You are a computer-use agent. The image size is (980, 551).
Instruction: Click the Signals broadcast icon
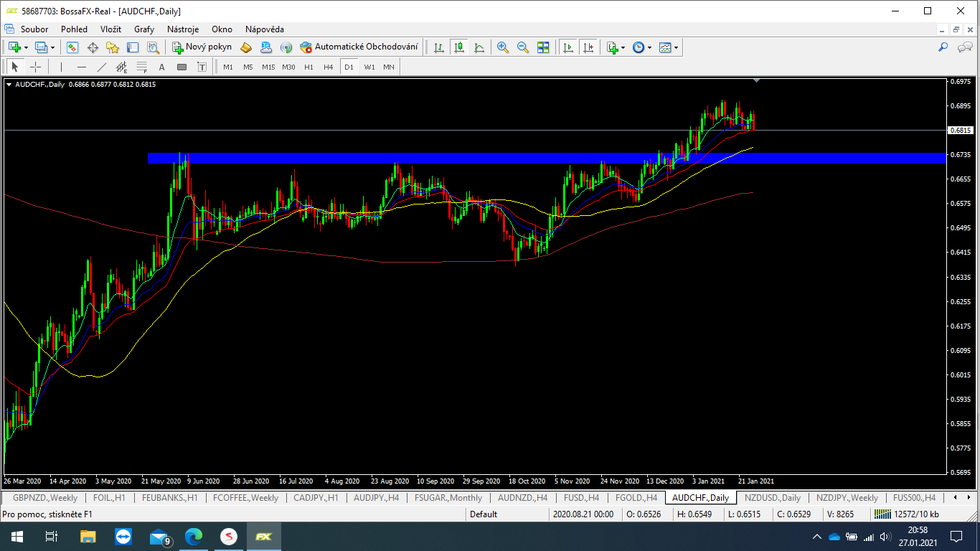click(286, 47)
